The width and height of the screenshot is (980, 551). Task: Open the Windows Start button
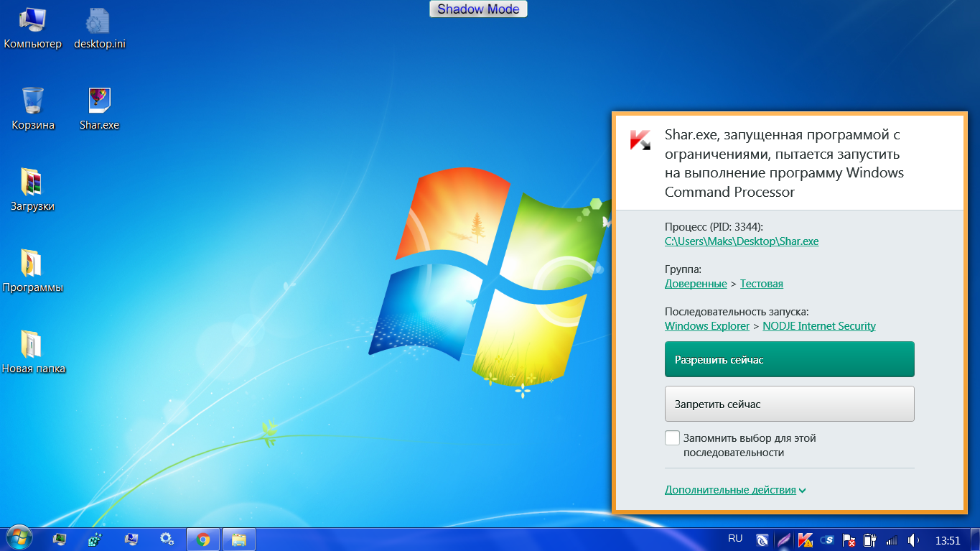(18, 538)
